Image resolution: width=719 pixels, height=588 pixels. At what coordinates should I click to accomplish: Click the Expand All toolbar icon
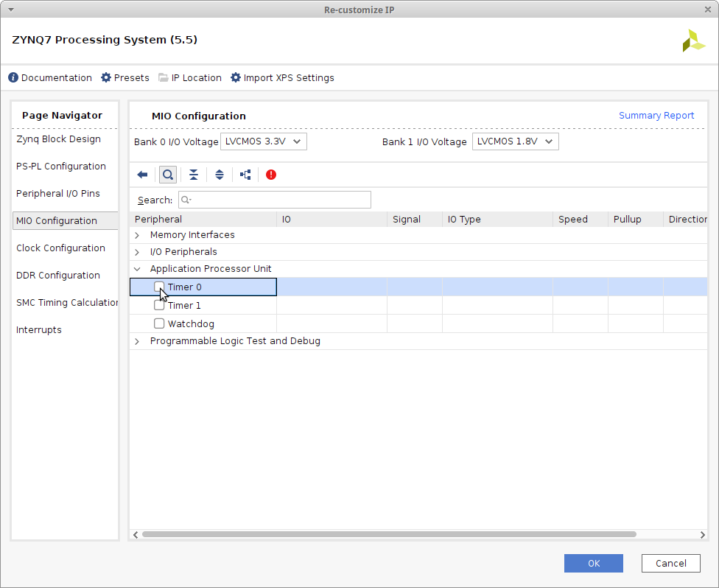coord(219,175)
